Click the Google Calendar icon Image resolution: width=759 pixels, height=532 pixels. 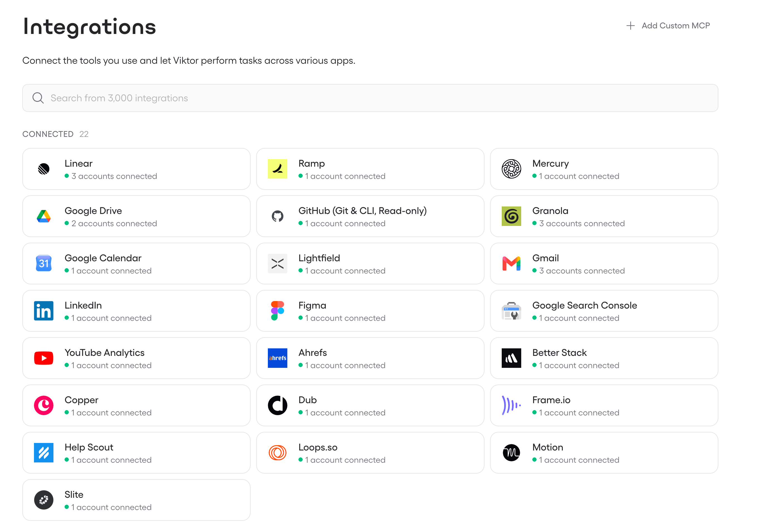tap(44, 263)
